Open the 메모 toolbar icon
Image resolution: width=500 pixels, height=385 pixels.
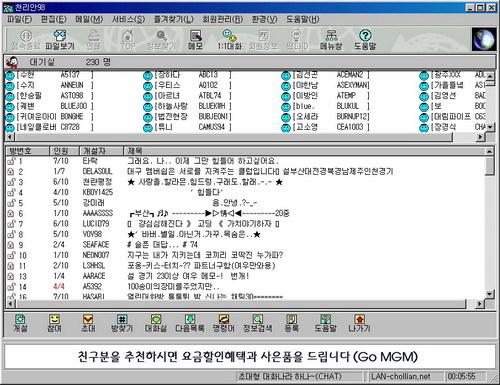195,40
